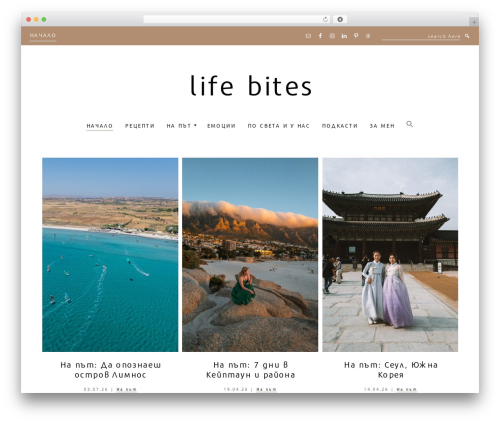Image resolution: width=500 pixels, height=423 pixels.
Task: Open post '7 дни в Кейптаун и района'
Action: click(x=250, y=370)
